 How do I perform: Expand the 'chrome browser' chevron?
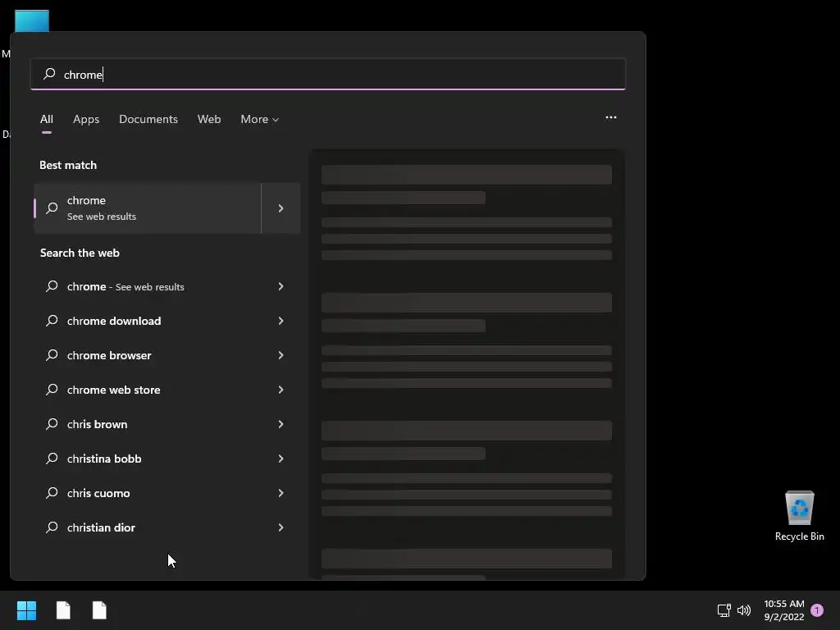(x=281, y=355)
